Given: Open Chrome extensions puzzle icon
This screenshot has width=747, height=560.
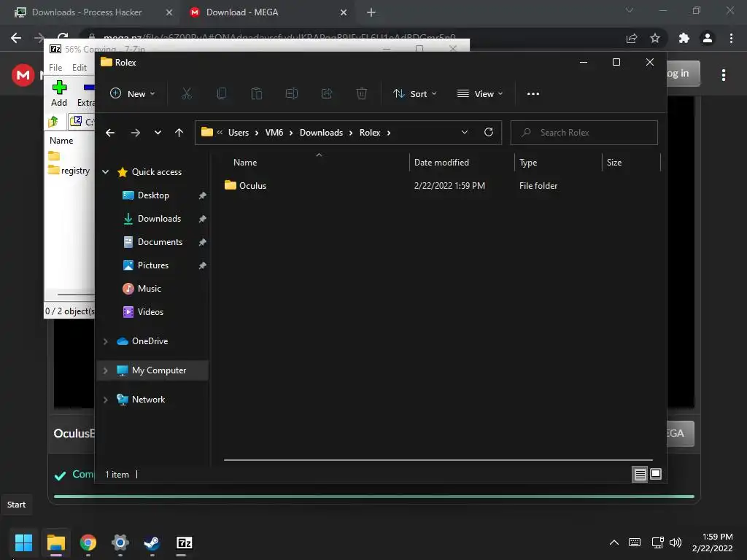Looking at the screenshot, I should 684,38.
